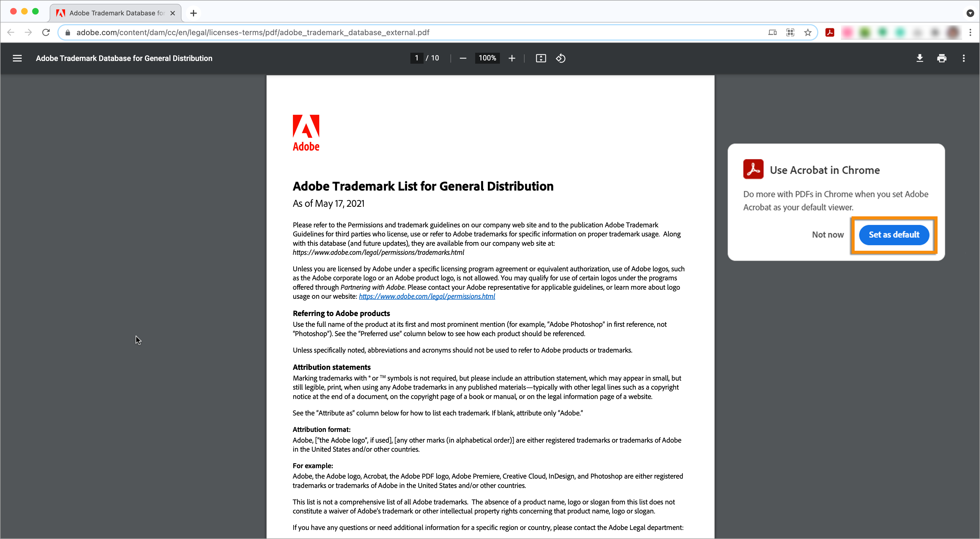The width and height of the screenshot is (980, 539).
Task: Reload the current page
Action: [x=46, y=32]
